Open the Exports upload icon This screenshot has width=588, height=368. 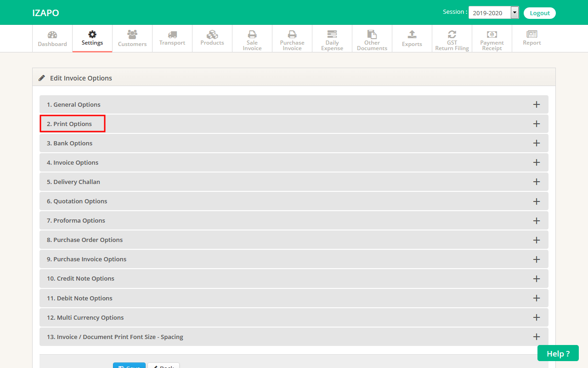click(412, 34)
